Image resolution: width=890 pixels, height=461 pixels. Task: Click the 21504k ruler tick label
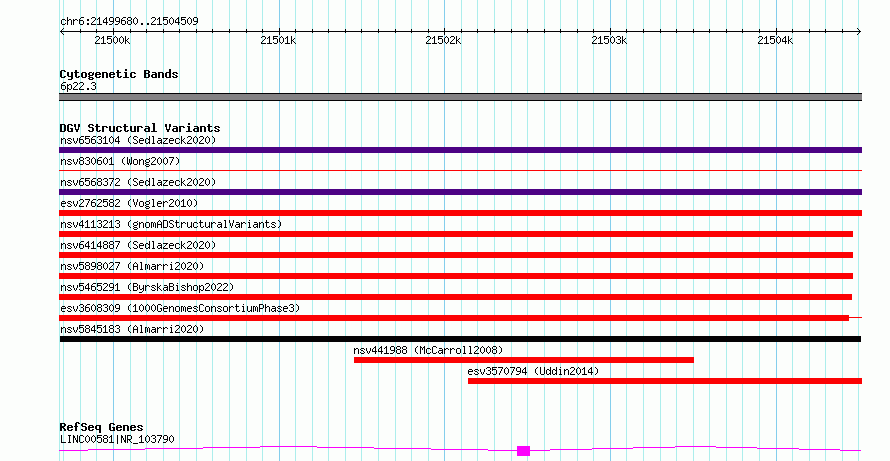pyautogui.click(x=775, y=40)
